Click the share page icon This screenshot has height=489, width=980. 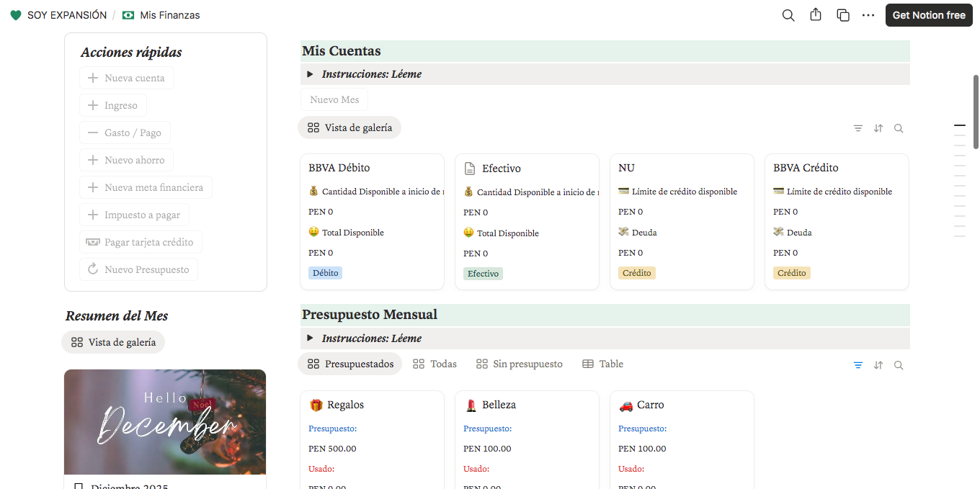tap(816, 15)
